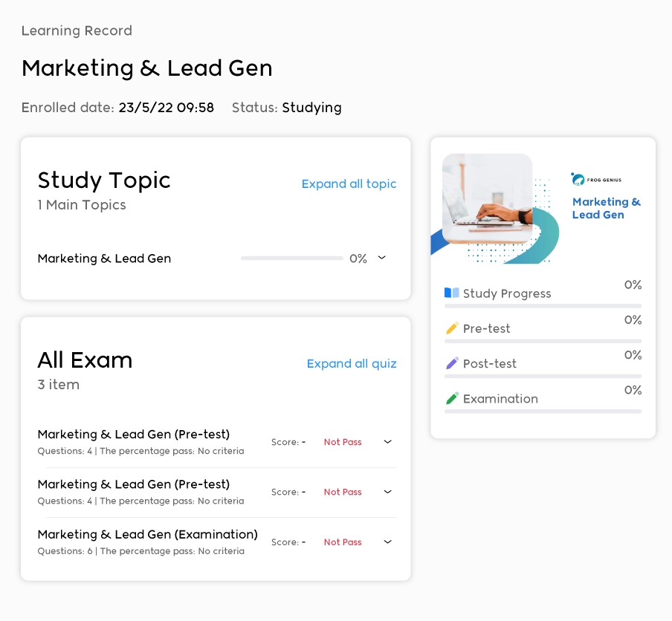The height and width of the screenshot is (621, 672).
Task: Click the Marketing & Lead Gen topic progress bar
Action: (291, 259)
